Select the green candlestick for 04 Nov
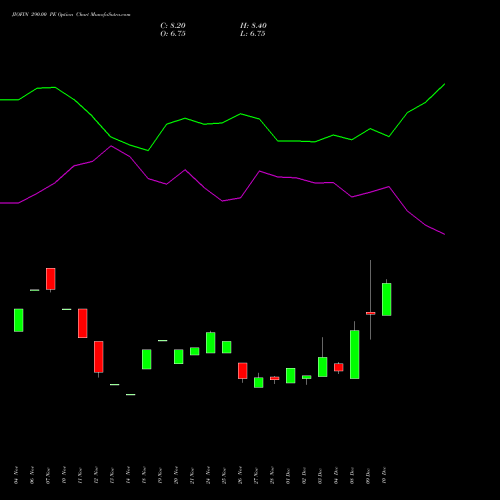The image size is (500, 500). 19,320
